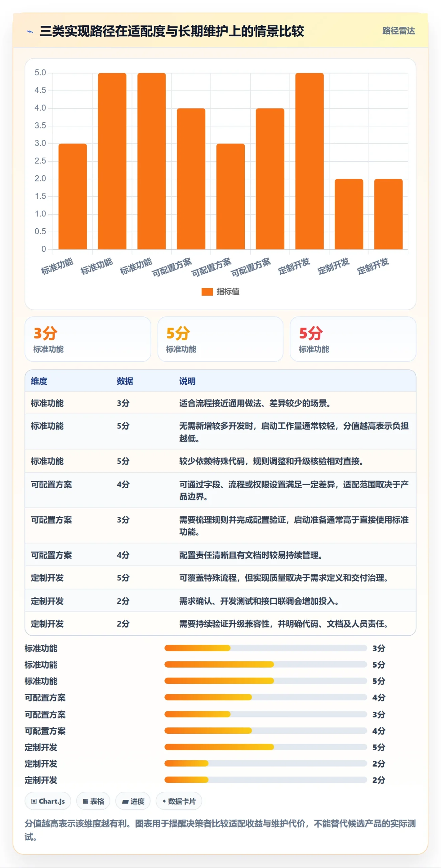Click the 进度 chip bar icon

(125, 801)
